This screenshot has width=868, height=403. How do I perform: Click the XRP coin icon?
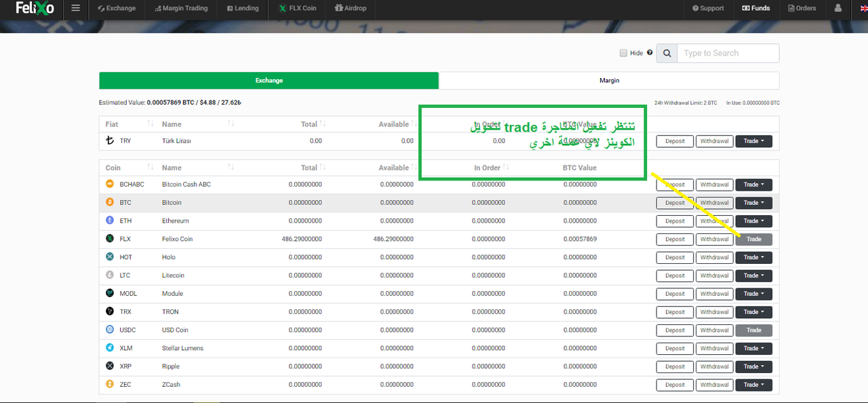click(110, 366)
